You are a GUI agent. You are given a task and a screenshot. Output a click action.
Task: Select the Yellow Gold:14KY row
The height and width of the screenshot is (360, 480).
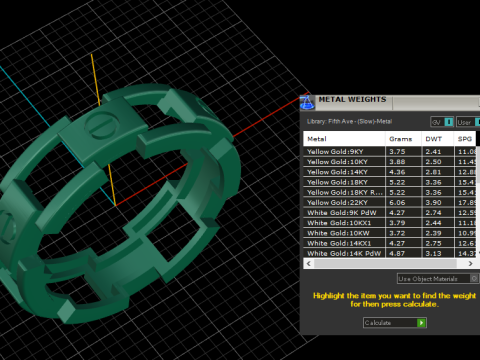(389, 172)
